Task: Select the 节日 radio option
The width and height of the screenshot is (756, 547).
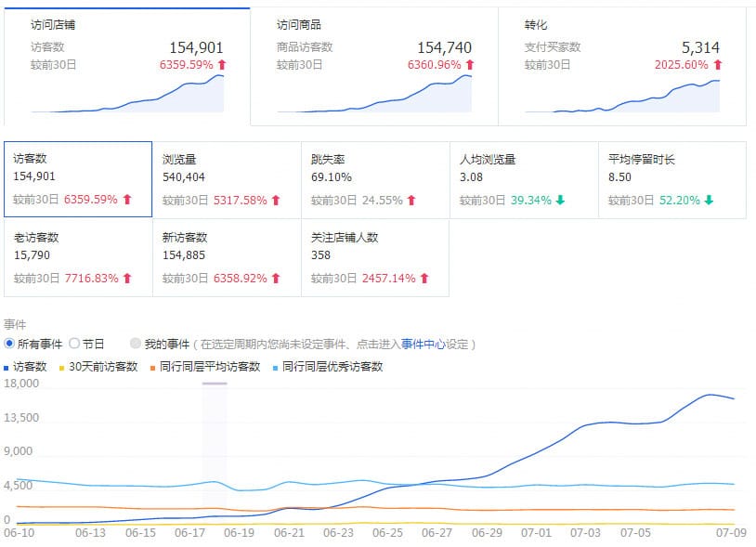Action: click(x=74, y=344)
